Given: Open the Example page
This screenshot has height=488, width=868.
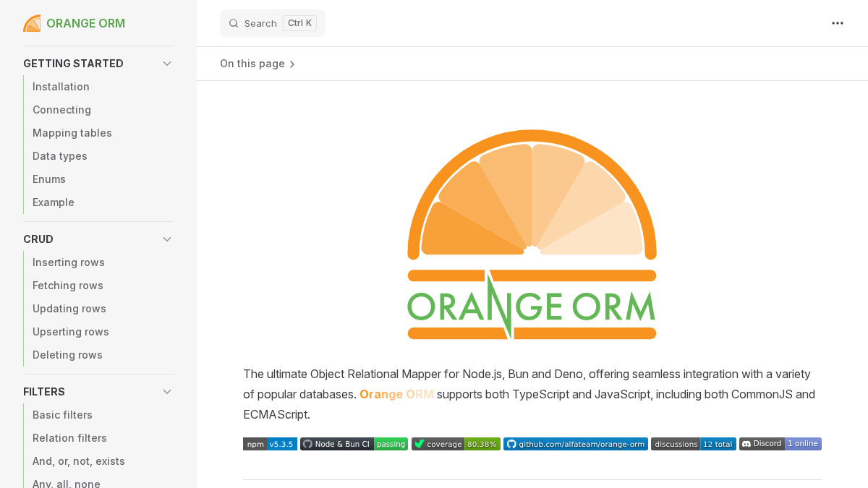Looking at the screenshot, I should pos(54,202).
